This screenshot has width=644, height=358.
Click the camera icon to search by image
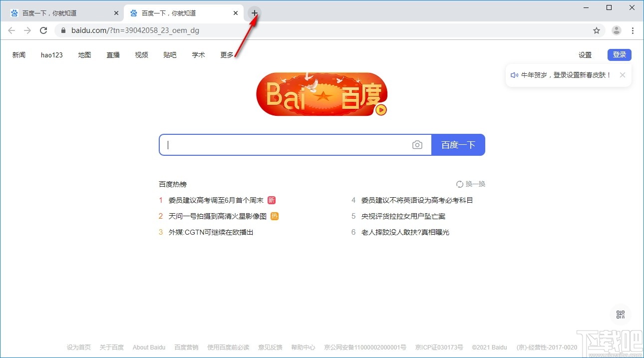[417, 145]
